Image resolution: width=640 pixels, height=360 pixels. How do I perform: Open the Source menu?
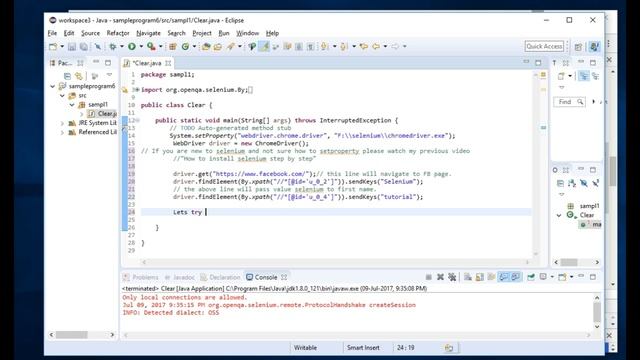[90, 33]
